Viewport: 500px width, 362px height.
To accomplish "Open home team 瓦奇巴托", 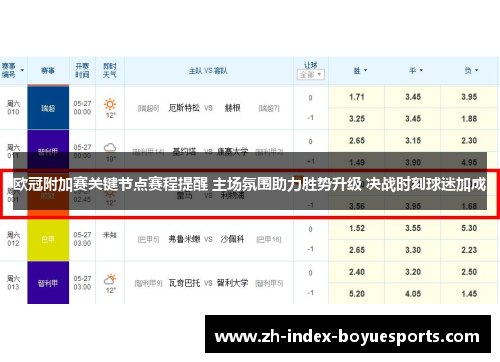I will (184, 283).
